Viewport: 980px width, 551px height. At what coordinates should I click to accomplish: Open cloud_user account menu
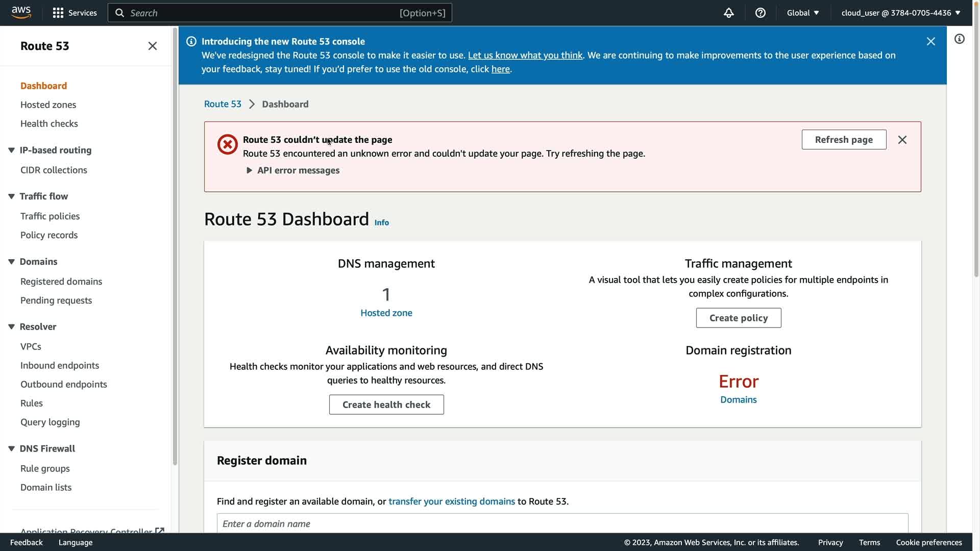pos(900,13)
